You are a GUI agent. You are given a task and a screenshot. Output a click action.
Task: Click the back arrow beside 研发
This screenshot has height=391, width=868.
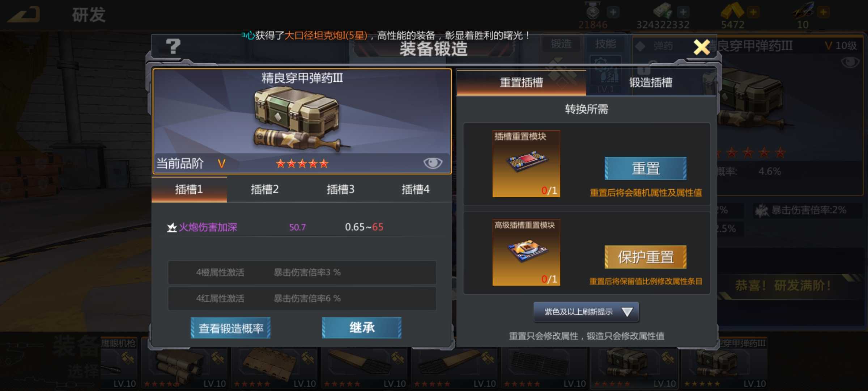[x=23, y=15]
